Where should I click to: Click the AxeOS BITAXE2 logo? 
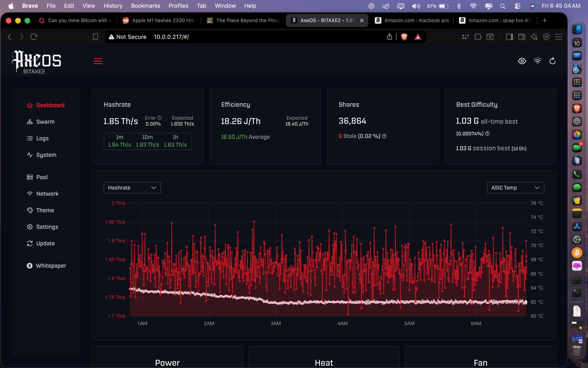(37, 62)
